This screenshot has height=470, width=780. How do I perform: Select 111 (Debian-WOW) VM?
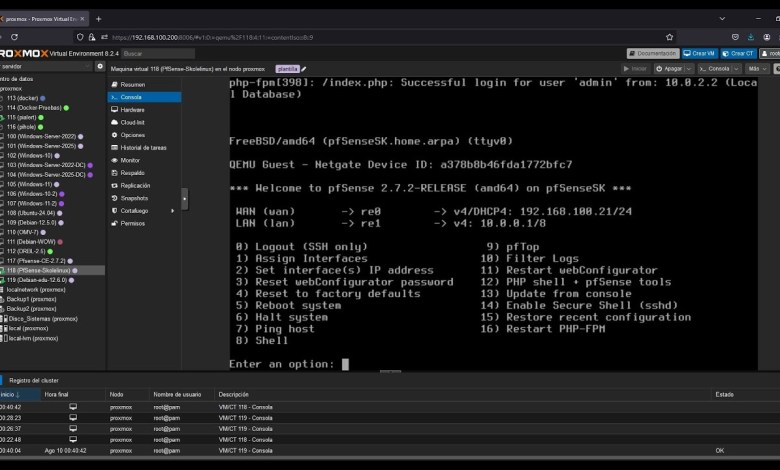coord(31,242)
